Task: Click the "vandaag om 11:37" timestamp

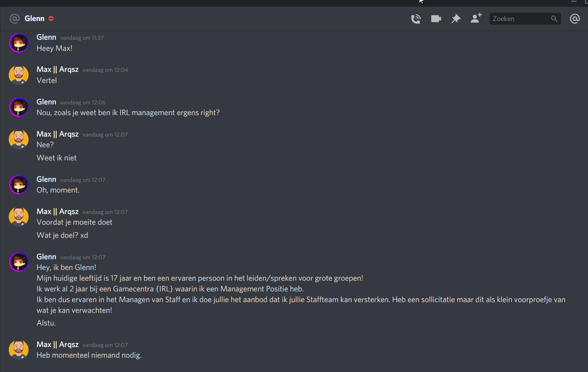Action: [x=82, y=38]
